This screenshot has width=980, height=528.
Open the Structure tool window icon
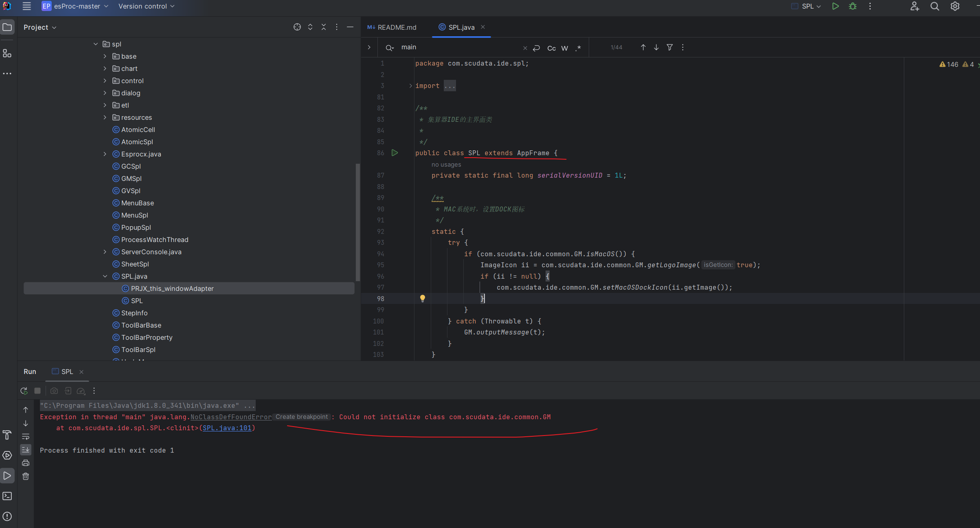(x=7, y=53)
